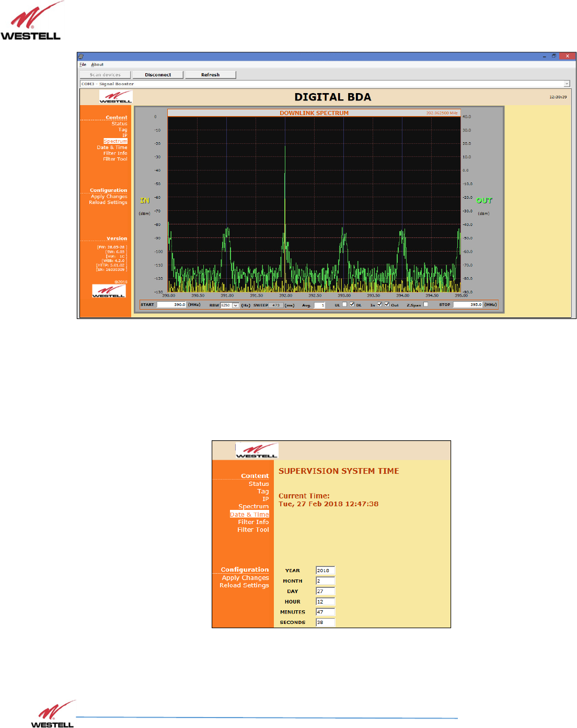The image size is (577, 728).
Task: Click the DAY input field
Action: click(325, 591)
